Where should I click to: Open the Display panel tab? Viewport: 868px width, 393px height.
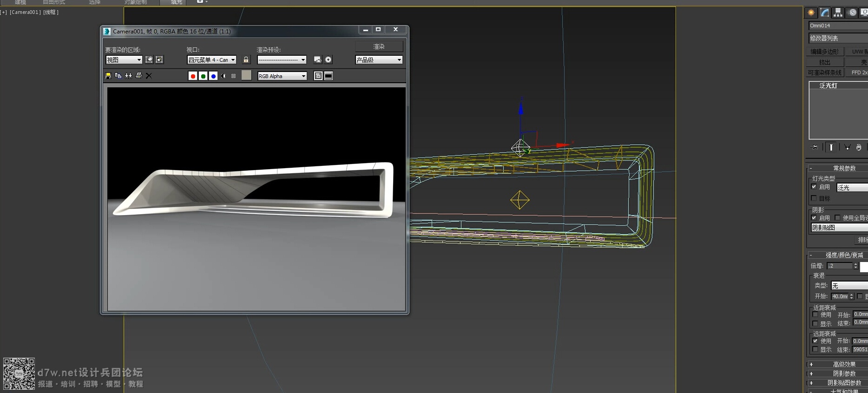(864, 13)
